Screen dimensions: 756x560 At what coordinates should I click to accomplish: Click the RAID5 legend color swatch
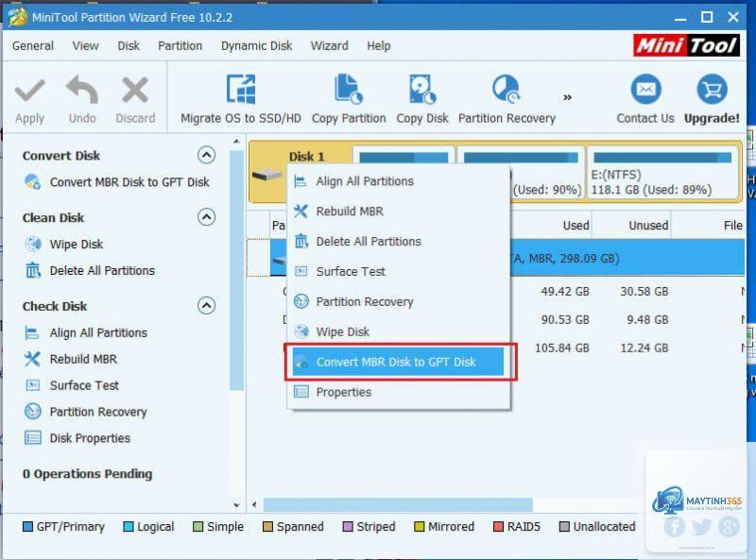(498, 527)
